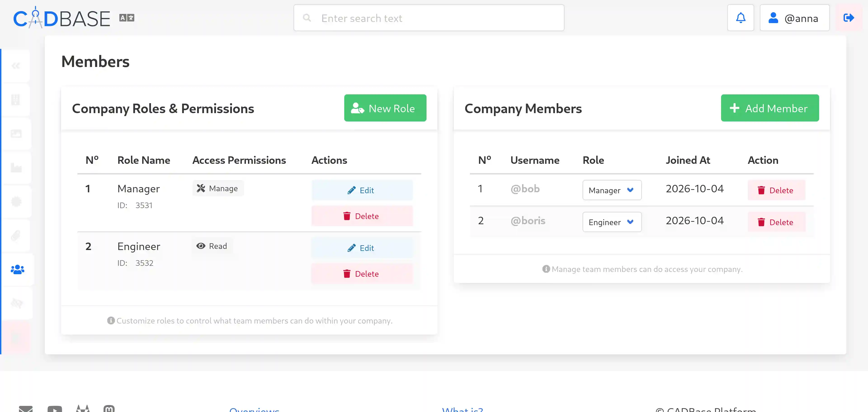Click the Engineer role ID 3532

click(135, 263)
